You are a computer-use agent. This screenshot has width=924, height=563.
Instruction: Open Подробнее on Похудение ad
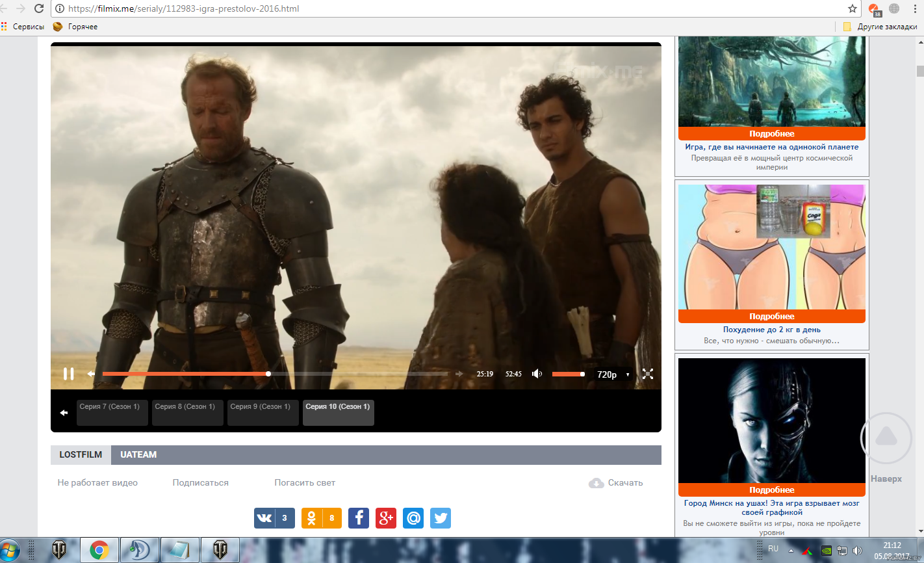pyautogui.click(x=772, y=317)
